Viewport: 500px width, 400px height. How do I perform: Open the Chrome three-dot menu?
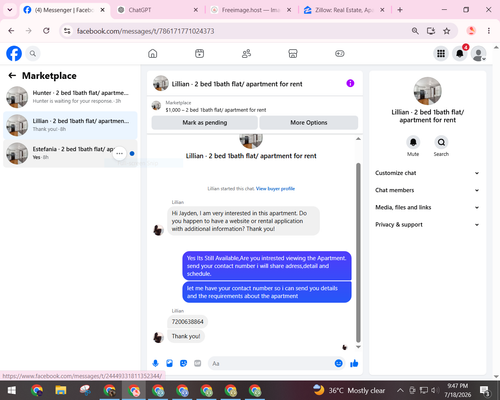(489, 31)
